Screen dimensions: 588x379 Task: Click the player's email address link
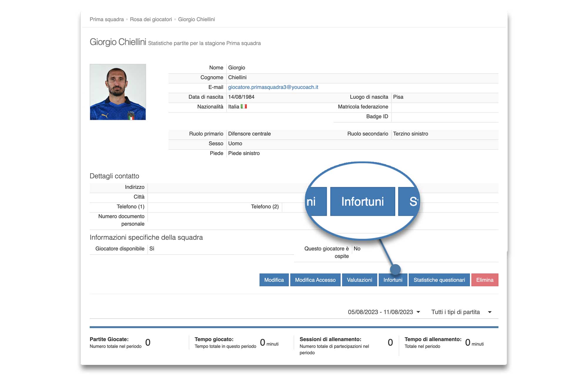coord(273,87)
